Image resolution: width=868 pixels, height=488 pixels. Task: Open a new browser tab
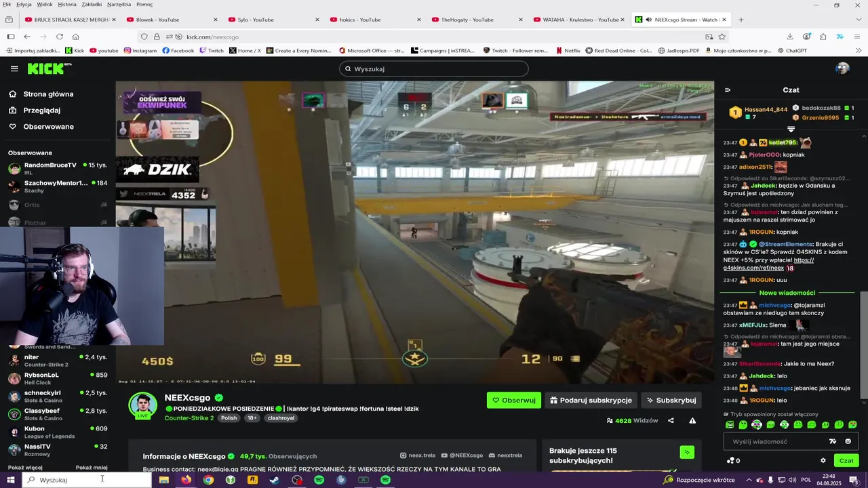(x=741, y=20)
